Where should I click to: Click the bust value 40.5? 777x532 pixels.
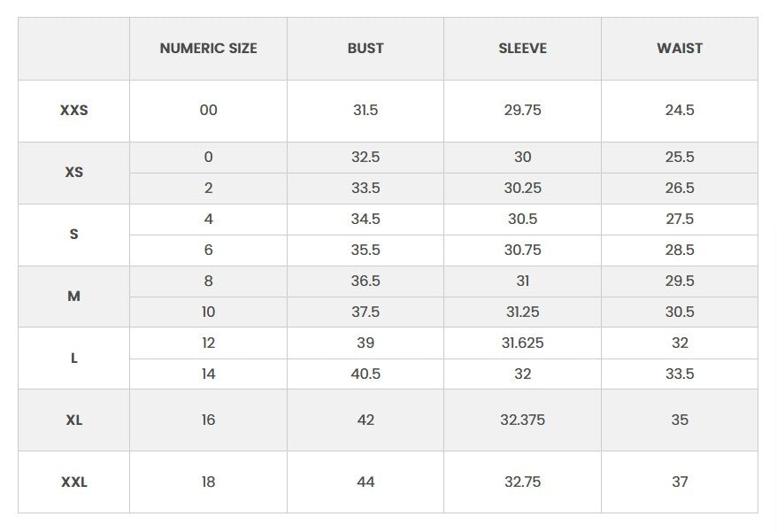365,374
